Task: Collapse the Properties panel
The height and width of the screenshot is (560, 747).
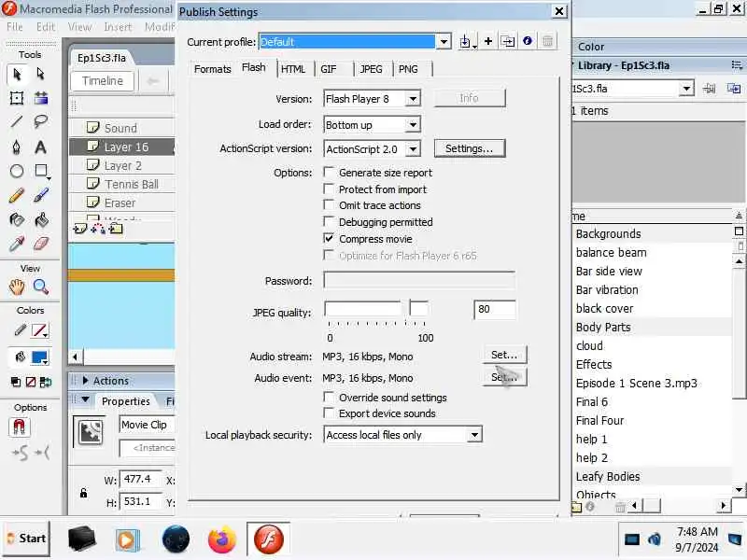Action: (x=86, y=400)
